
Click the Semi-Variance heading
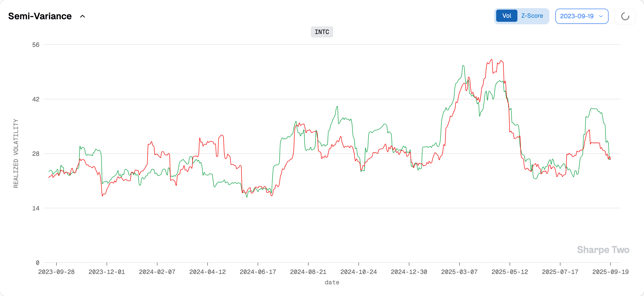(40, 16)
